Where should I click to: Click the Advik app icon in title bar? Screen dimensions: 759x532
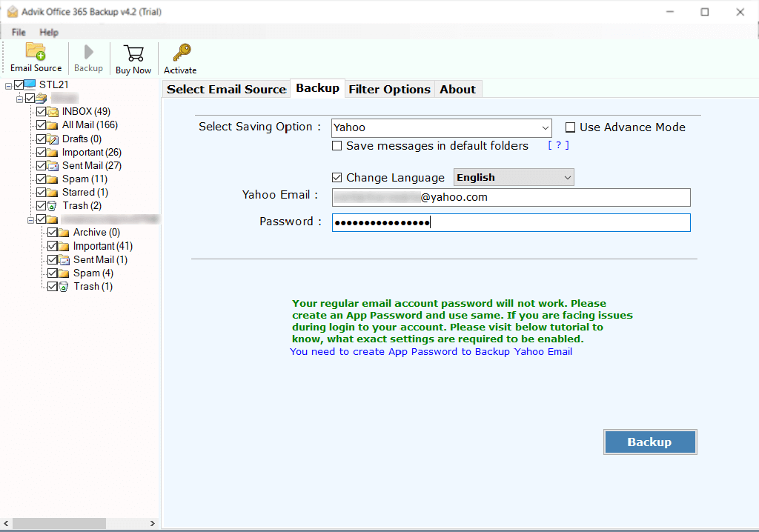pos(13,12)
